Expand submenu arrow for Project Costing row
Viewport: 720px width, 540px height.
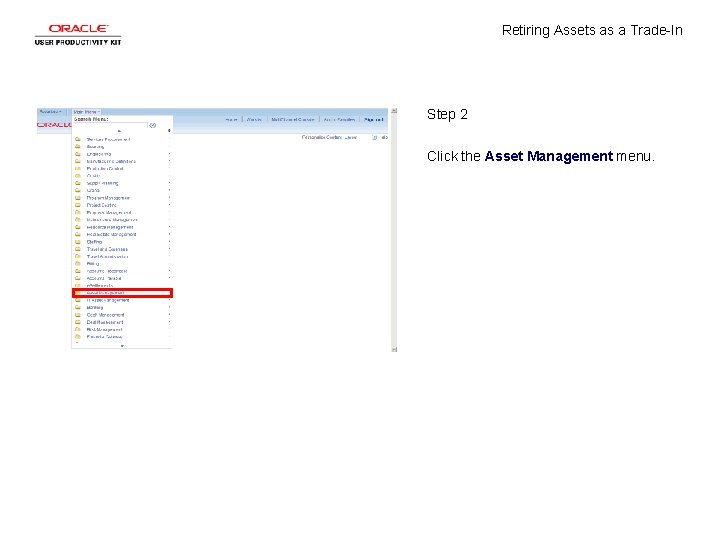169,205
